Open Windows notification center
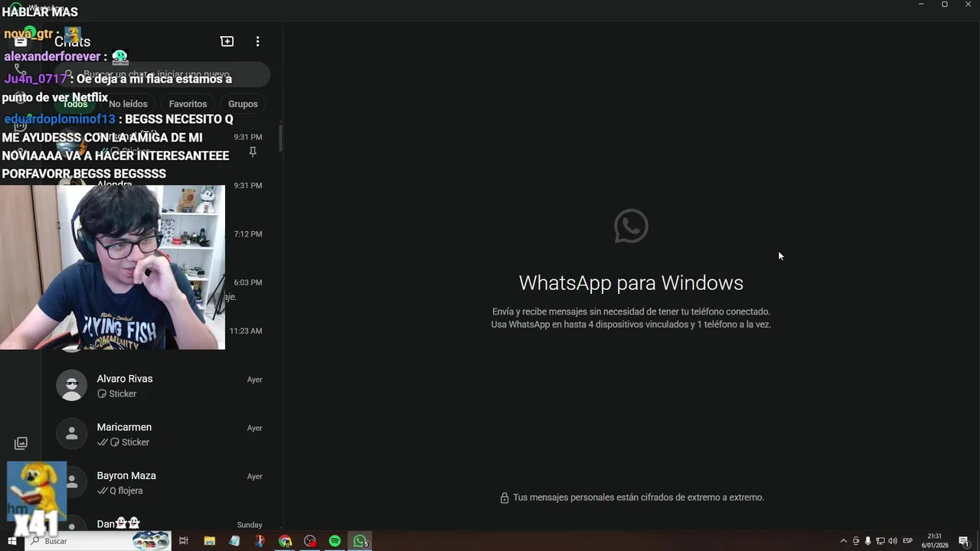 964,541
